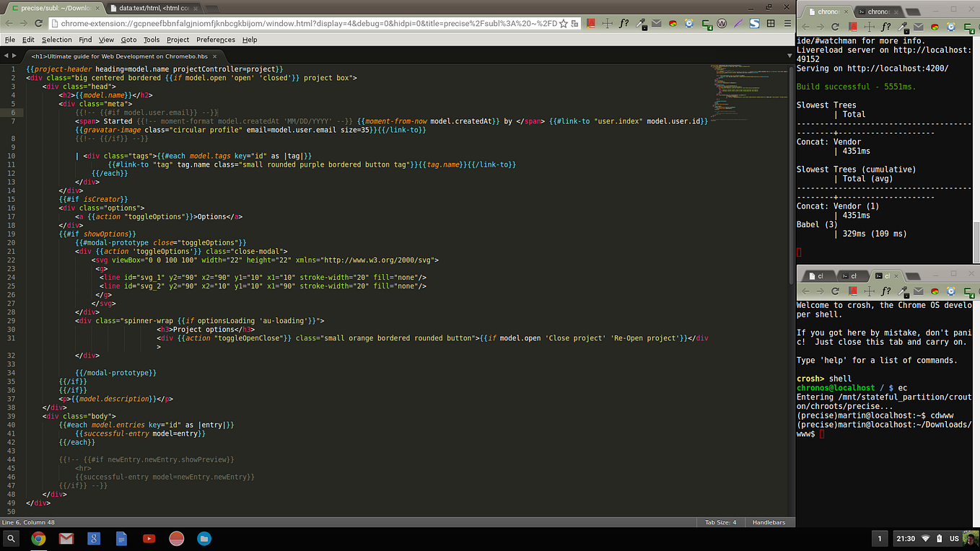Expand the tab list chevron in Caret
Image resolution: width=980 pixels, height=551 pixels.
788,55
